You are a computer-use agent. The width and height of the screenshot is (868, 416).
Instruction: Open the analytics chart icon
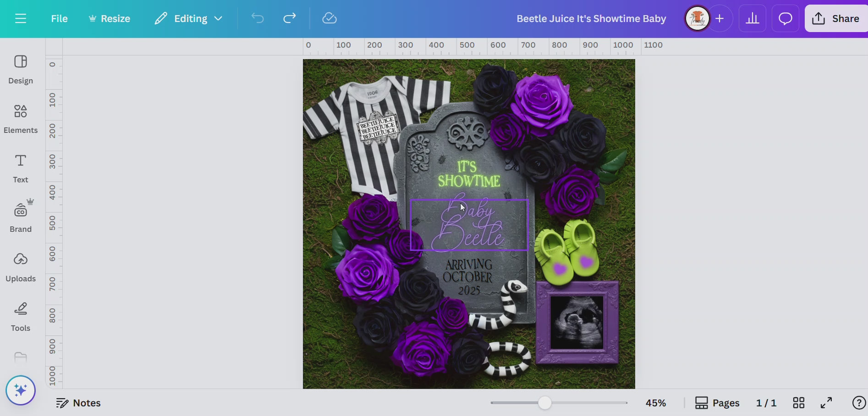coord(752,18)
